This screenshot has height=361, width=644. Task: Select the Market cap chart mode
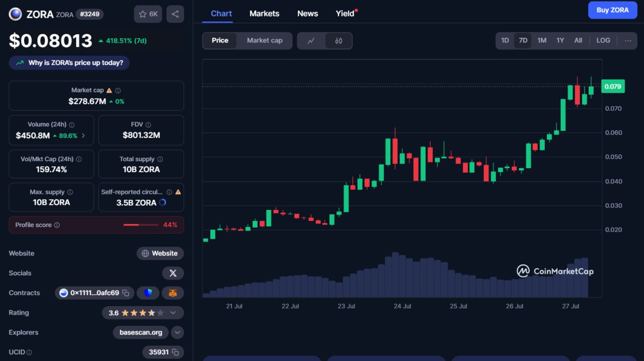[x=265, y=41]
